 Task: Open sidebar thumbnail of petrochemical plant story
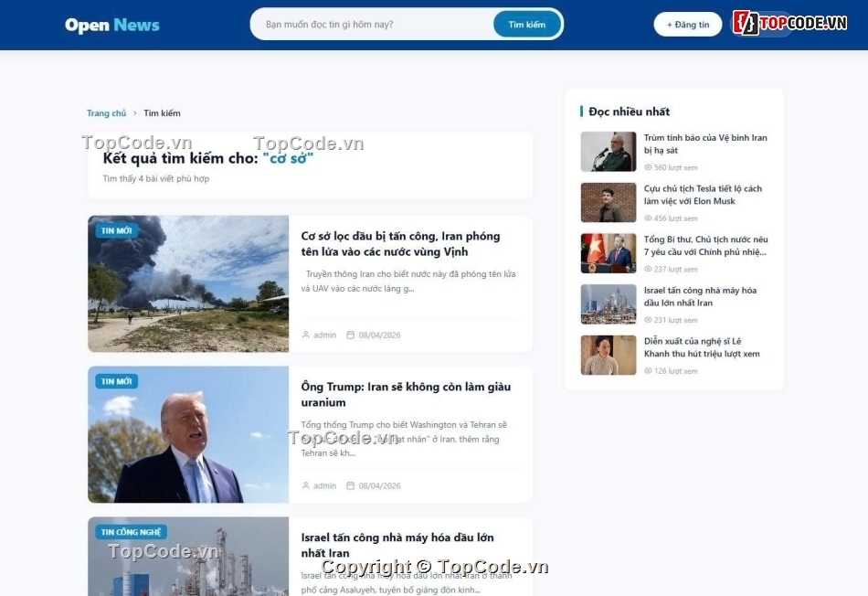[609, 304]
